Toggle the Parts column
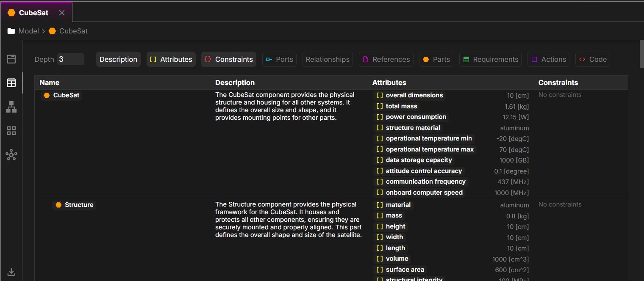 (x=436, y=59)
